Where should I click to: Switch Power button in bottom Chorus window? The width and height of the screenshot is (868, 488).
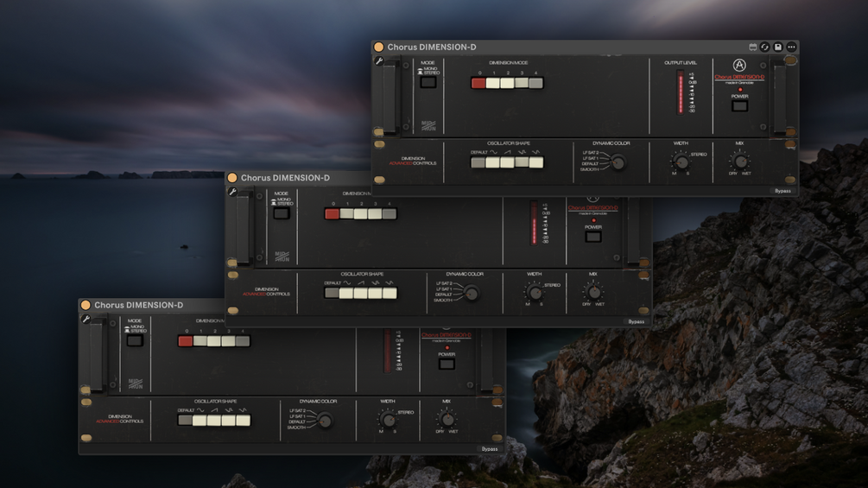[447, 364]
